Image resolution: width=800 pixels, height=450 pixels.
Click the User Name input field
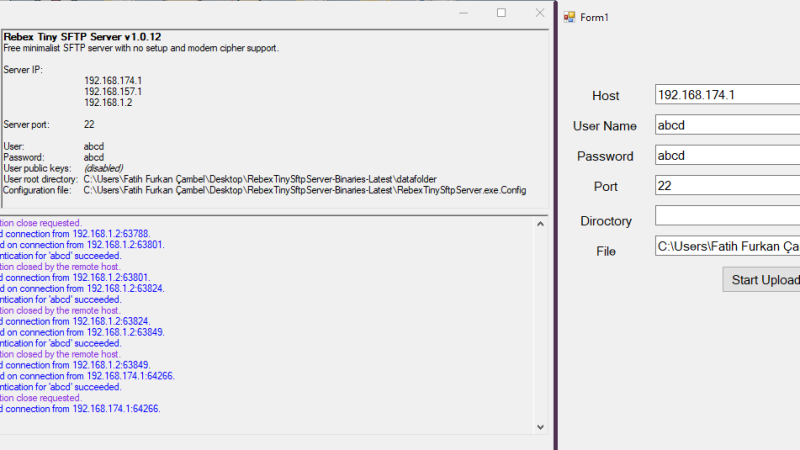pos(728,125)
